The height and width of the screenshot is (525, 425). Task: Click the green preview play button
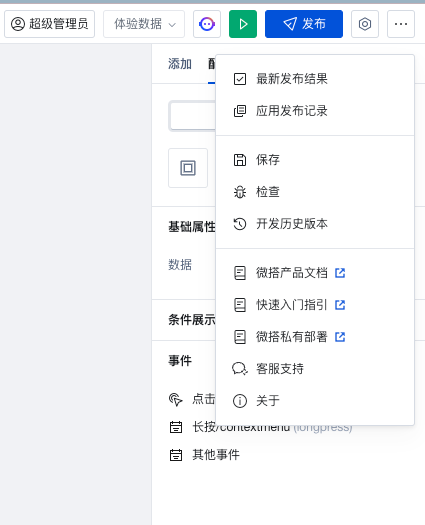pyautogui.click(x=243, y=24)
